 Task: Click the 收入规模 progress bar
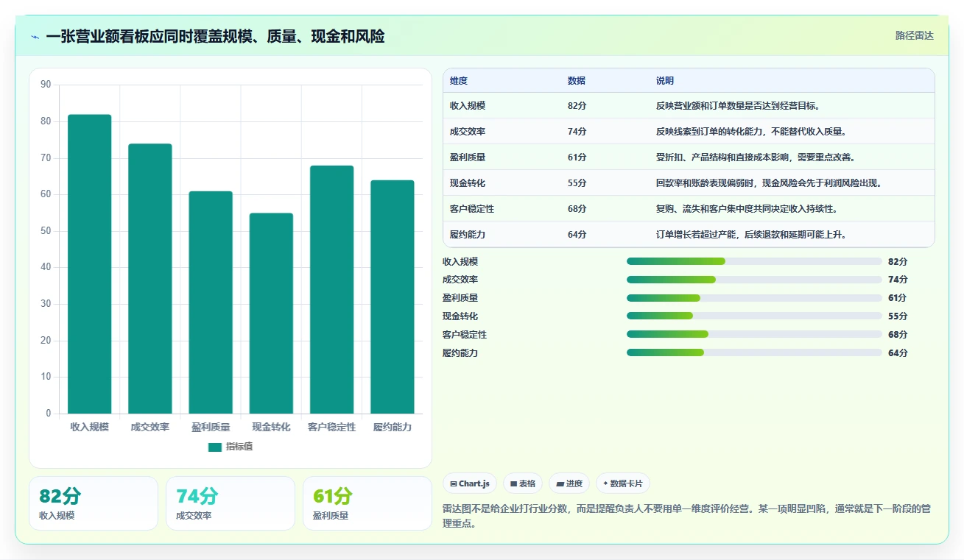(754, 261)
